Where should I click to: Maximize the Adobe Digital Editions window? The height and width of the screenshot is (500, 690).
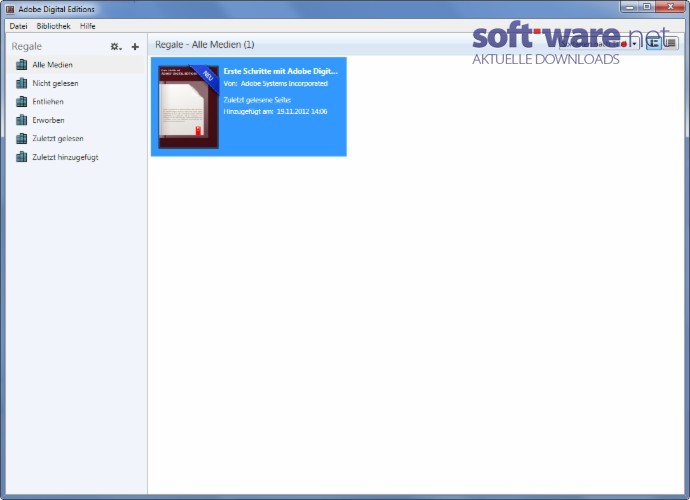[x=646, y=7]
